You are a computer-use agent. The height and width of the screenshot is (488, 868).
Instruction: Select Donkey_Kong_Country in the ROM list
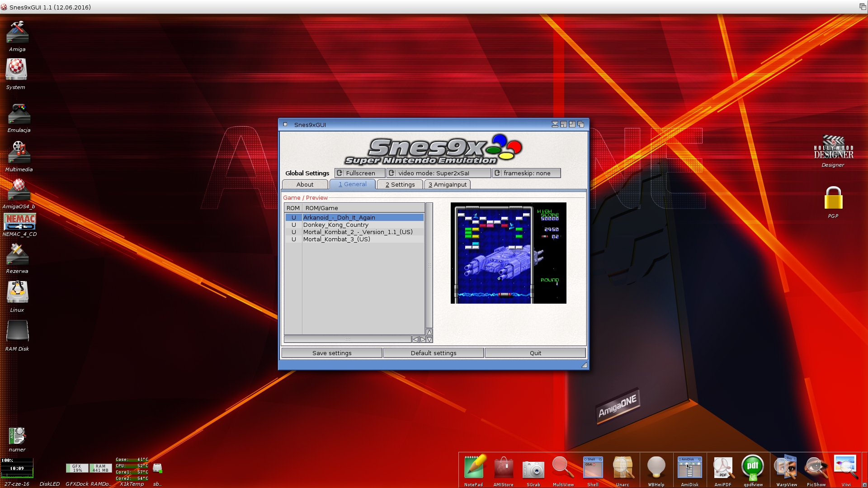click(354, 225)
